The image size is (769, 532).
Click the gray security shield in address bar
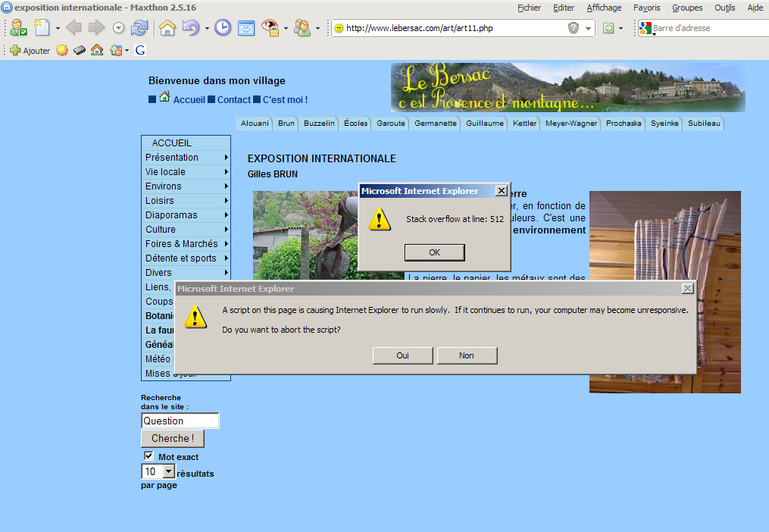[574, 28]
